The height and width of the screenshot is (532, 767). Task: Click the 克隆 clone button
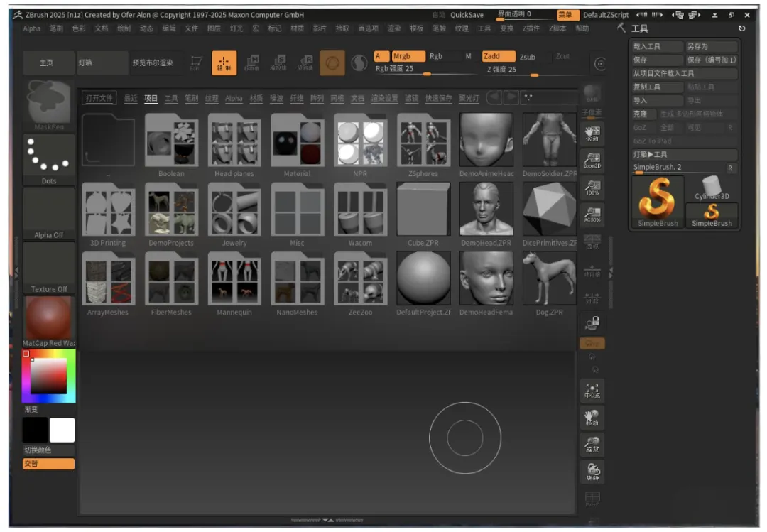pyautogui.click(x=643, y=114)
